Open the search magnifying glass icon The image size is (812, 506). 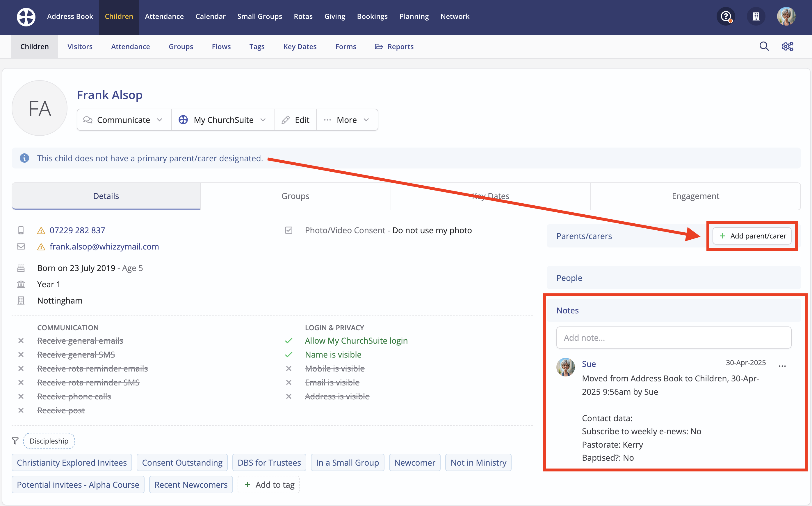click(x=764, y=46)
